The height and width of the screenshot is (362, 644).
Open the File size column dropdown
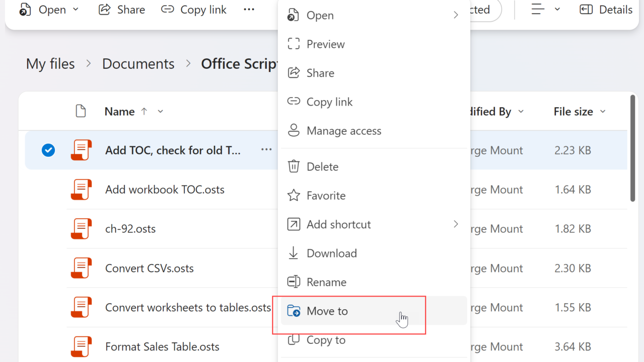[x=603, y=112]
